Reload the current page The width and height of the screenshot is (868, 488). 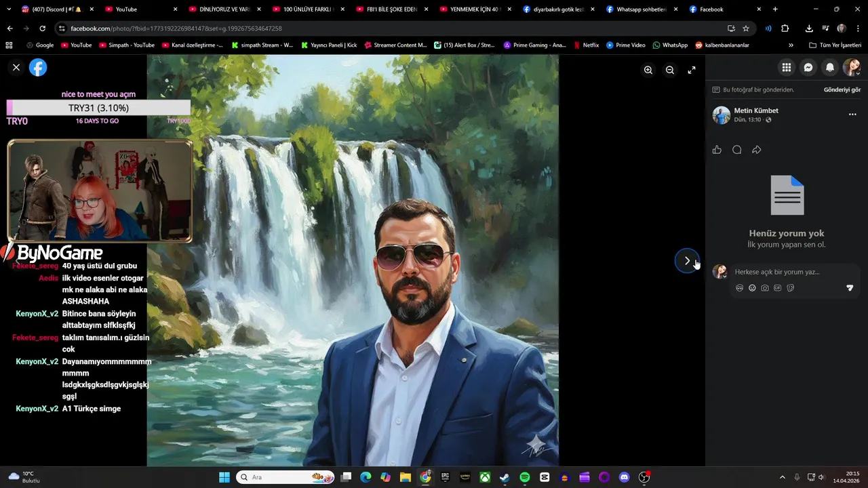coord(42,28)
